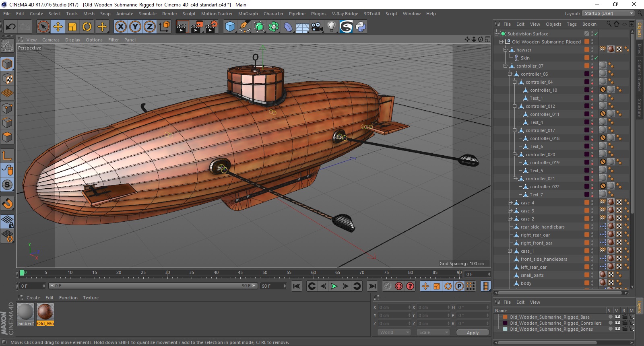Viewport: 644px width, 346px height.
Task: Click the Apply button
Action: tap(473, 333)
